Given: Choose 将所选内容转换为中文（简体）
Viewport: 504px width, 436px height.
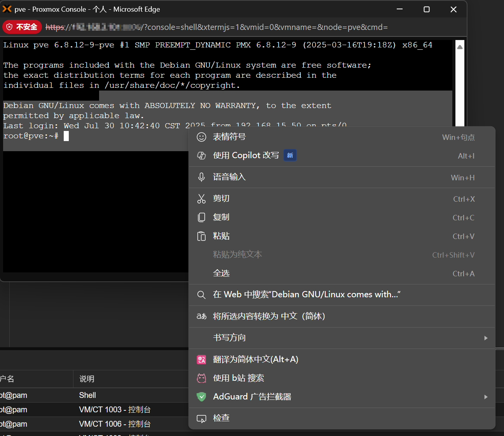Looking at the screenshot, I should (x=269, y=316).
